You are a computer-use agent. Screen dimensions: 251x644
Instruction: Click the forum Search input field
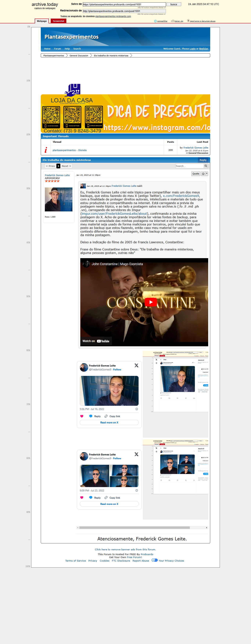point(190,166)
